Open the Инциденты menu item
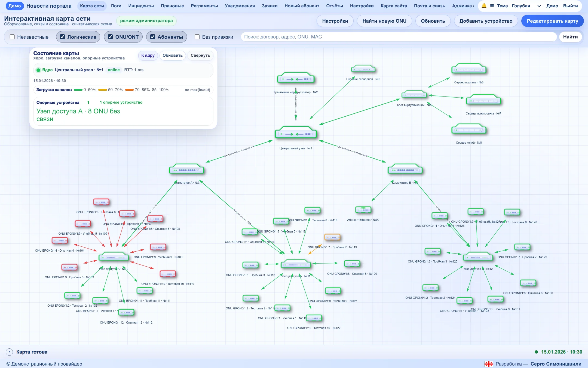Image resolution: width=588 pixels, height=368 pixels. (141, 6)
